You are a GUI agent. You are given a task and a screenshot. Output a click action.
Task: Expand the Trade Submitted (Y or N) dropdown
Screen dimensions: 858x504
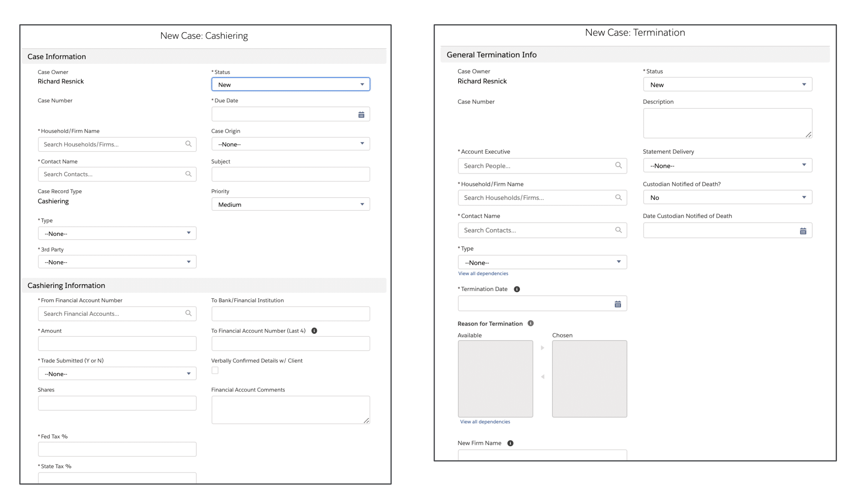coord(117,374)
